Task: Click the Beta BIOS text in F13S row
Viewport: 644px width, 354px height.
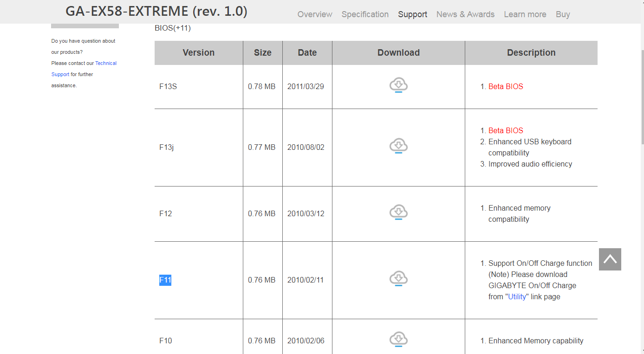Action: click(x=506, y=86)
